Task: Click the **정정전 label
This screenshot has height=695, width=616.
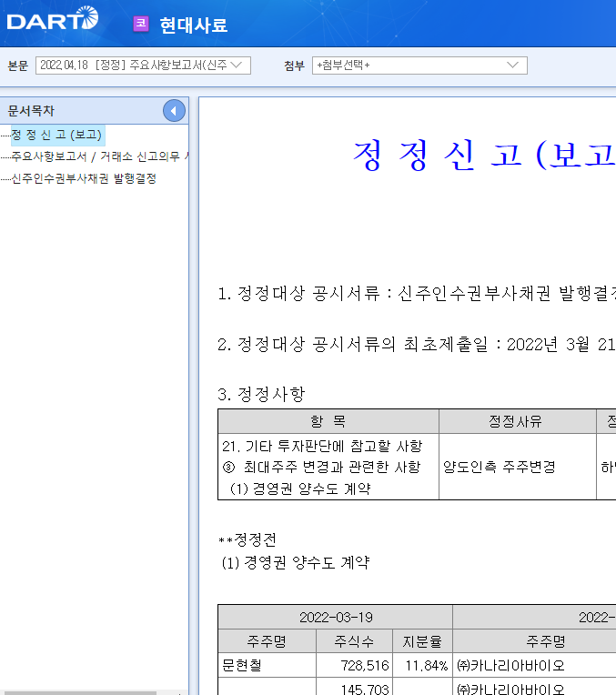Action: (x=247, y=539)
